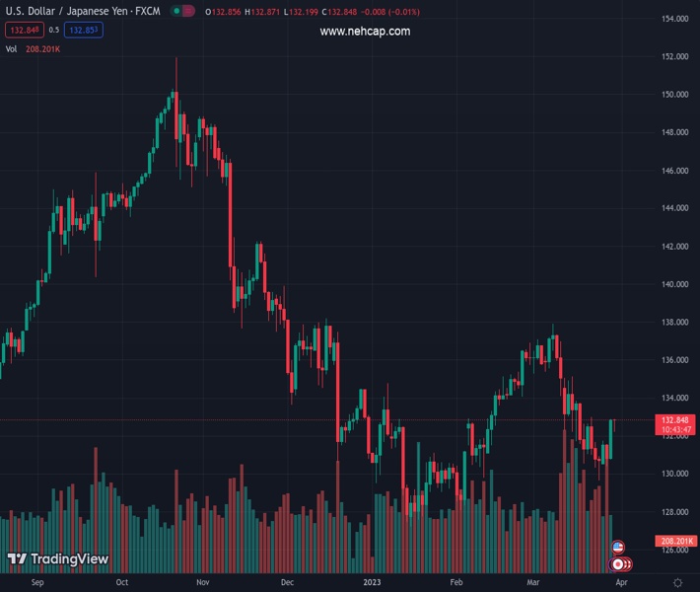Click the 150.000 price scale label
700x592 pixels.
pos(674,95)
